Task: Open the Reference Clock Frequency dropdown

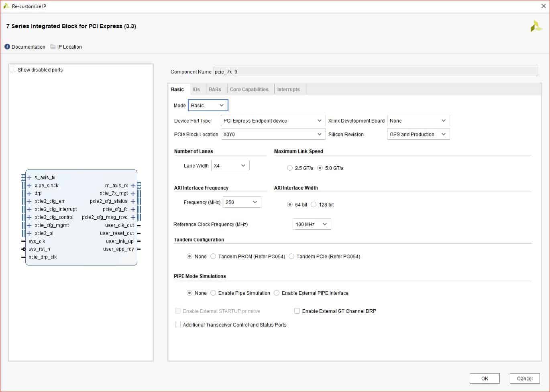Action: tap(312, 225)
